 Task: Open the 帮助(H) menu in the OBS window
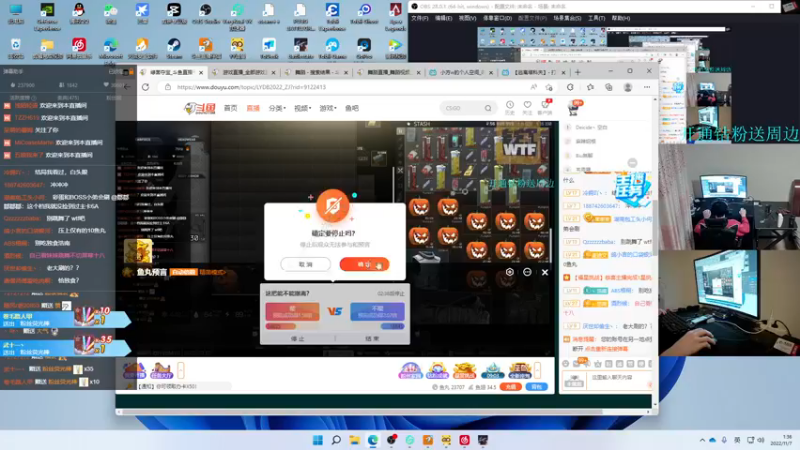pyautogui.click(x=620, y=18)
